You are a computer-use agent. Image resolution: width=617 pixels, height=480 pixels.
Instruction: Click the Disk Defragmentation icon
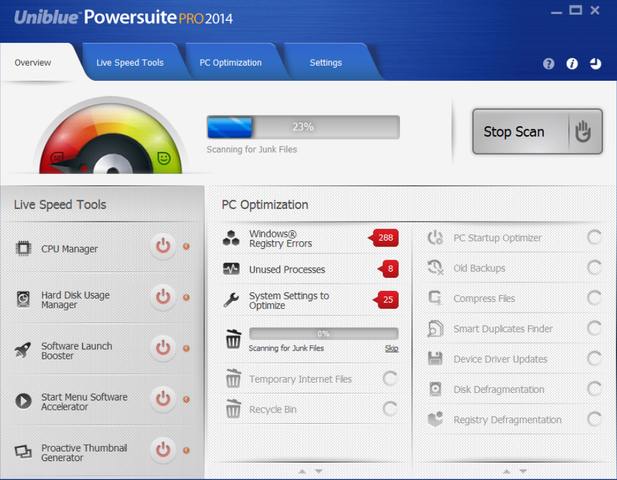tap(435, 389)
